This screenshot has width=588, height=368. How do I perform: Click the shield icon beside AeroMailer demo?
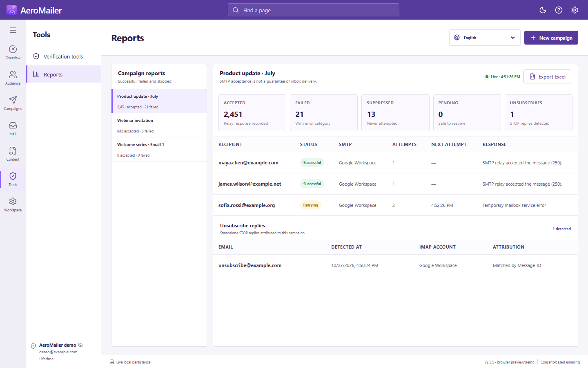point(33,346)
